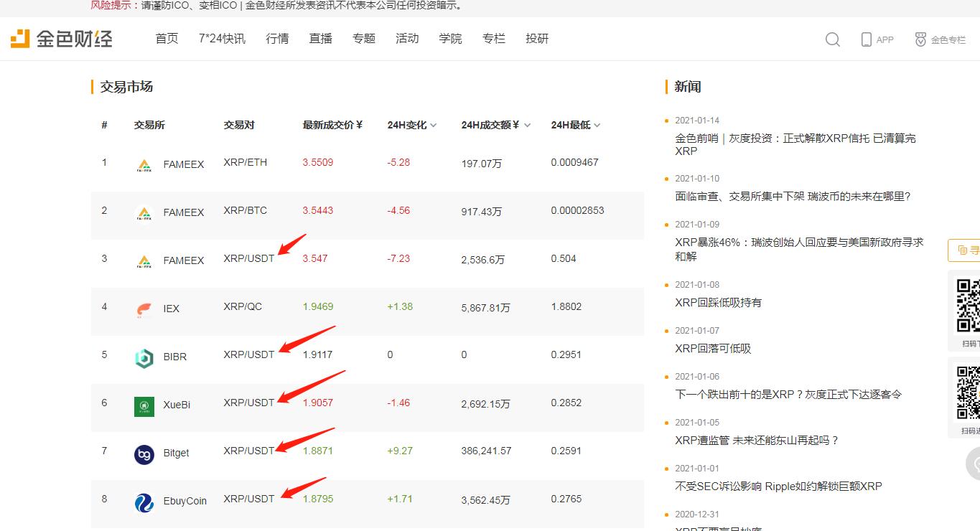Open the BIBR exchange icon

[144, 354]
